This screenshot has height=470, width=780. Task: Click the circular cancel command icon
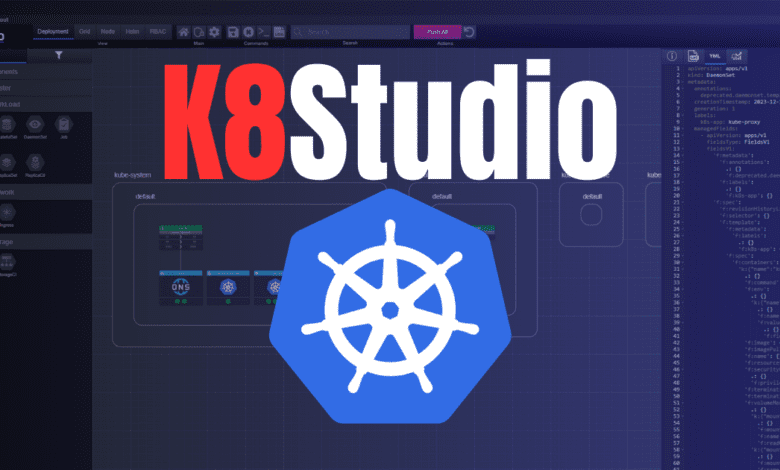pos(248,32)
